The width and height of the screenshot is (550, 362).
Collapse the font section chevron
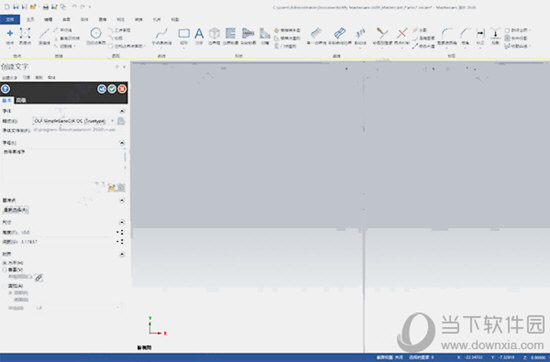pos(122,111)
